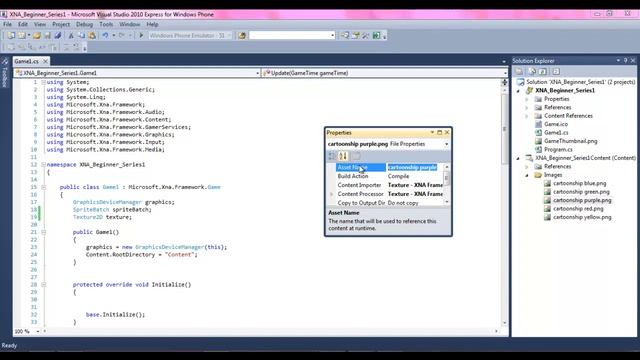Open the Project menu
Viewport: 640px width, 360px height.
(61, 24)
